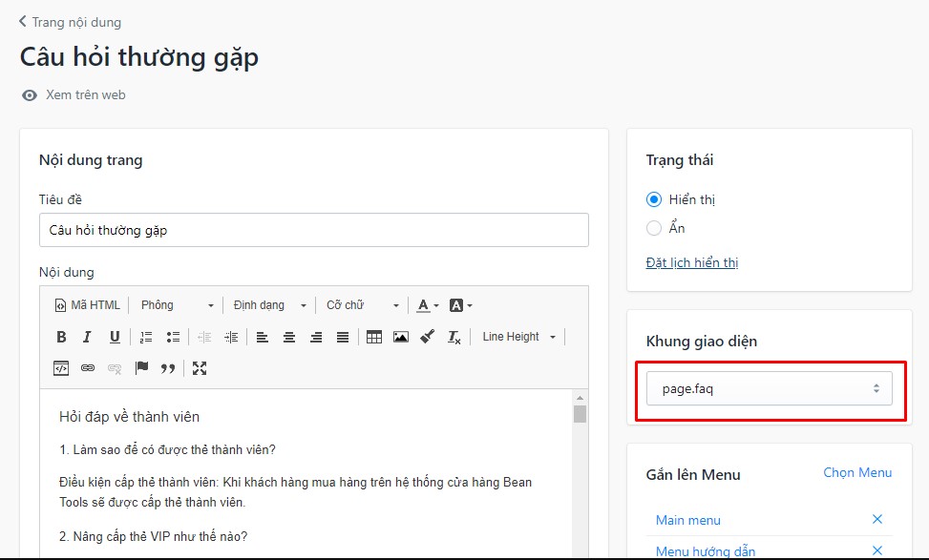Center align the text
The height and width of the screenshot is (560, 929).
point(289,337)
